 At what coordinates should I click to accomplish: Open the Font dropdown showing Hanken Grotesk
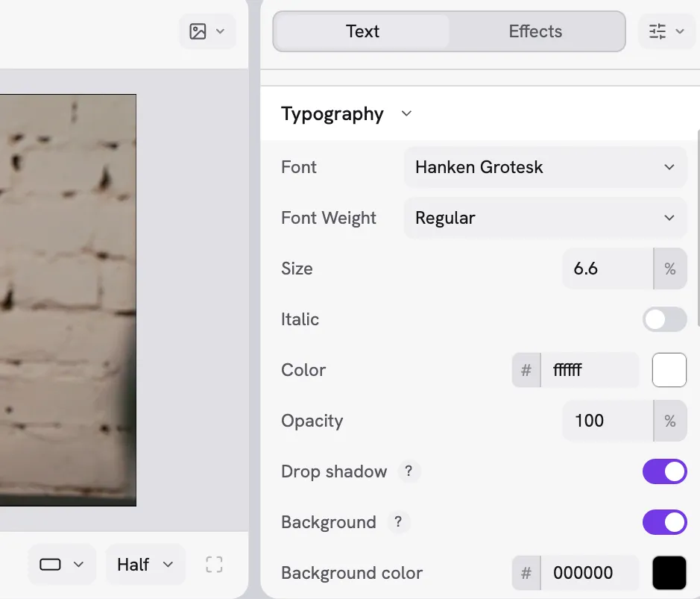pos(545,167)
